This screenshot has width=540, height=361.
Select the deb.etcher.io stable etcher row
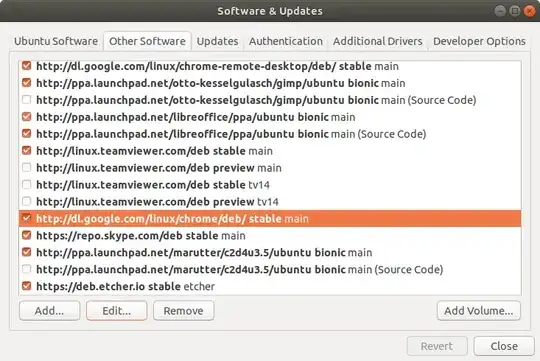[x=270, y=286]
